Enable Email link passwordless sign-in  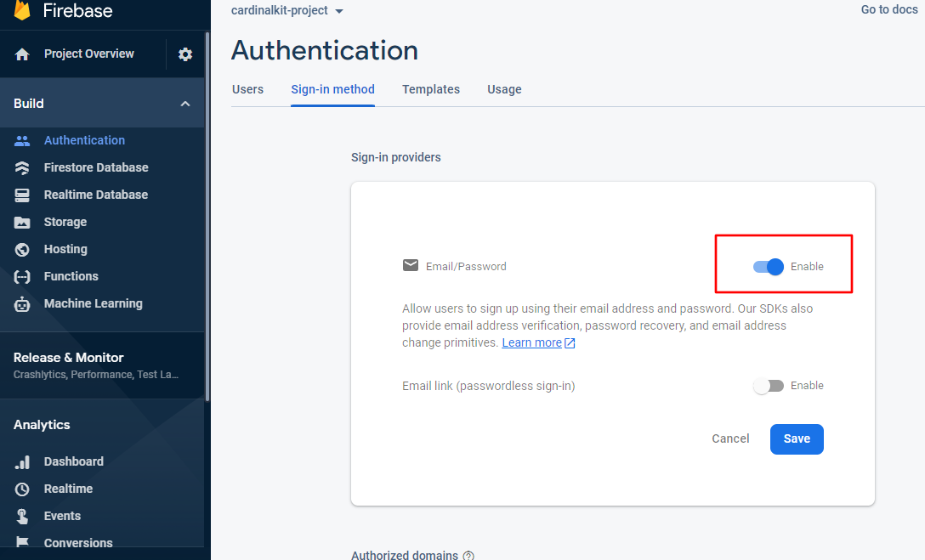click(769, 385)
